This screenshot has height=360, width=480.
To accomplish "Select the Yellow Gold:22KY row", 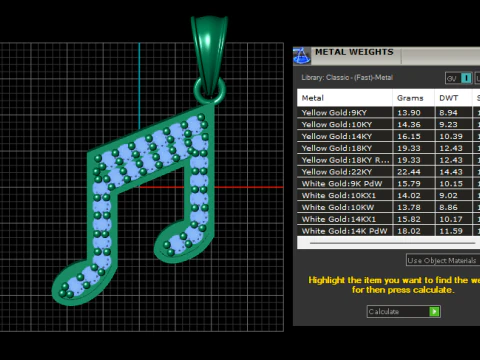I will [x=388, y=172].
